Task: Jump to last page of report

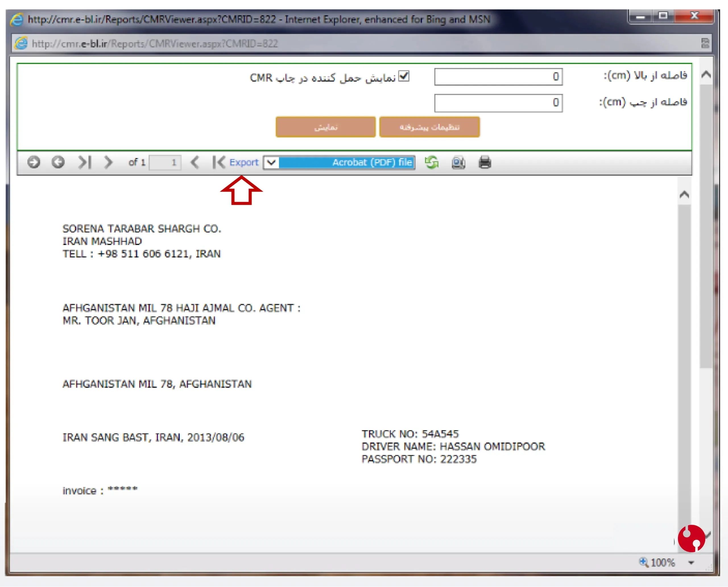Action: [x=84, y=162]
